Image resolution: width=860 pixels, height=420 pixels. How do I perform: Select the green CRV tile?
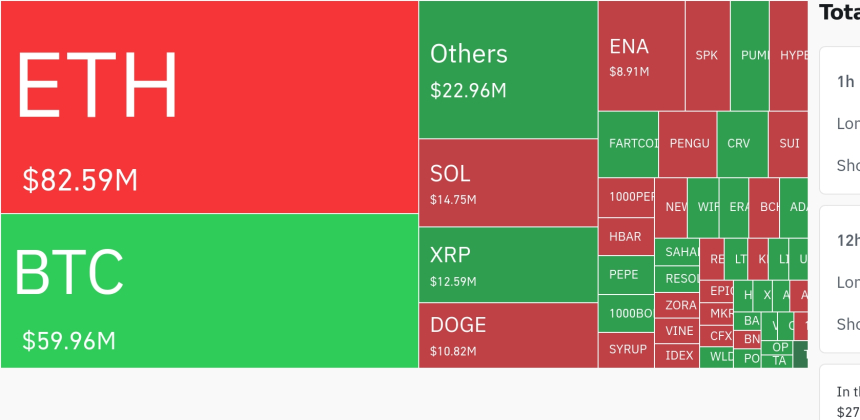point(741,144)
